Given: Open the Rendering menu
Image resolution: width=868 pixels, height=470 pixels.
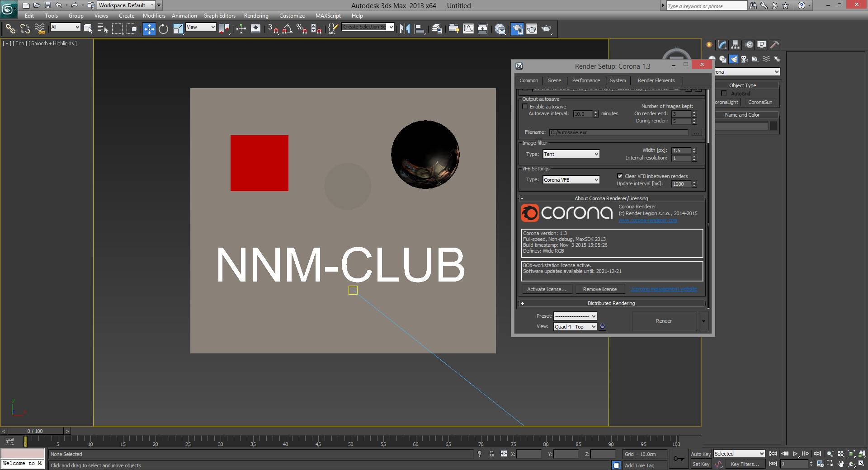Looking at the screenshot, I should (x=256, y=15).
